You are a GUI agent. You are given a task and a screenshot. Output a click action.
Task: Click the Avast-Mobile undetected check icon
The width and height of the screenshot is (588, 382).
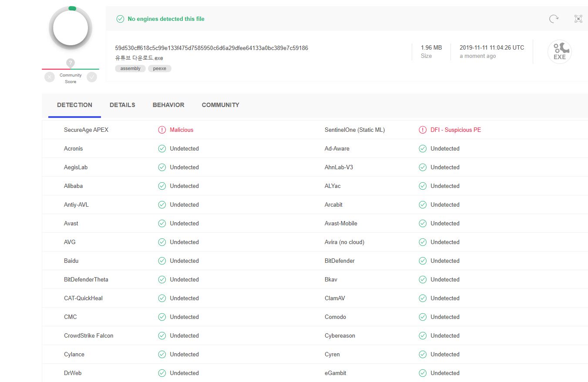pos(423,223)
